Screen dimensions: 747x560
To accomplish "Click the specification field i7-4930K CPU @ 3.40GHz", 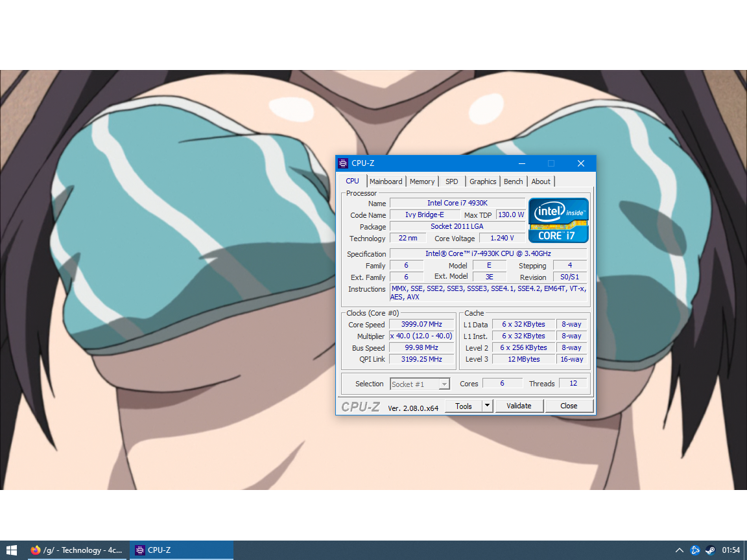I will point(488,254).
